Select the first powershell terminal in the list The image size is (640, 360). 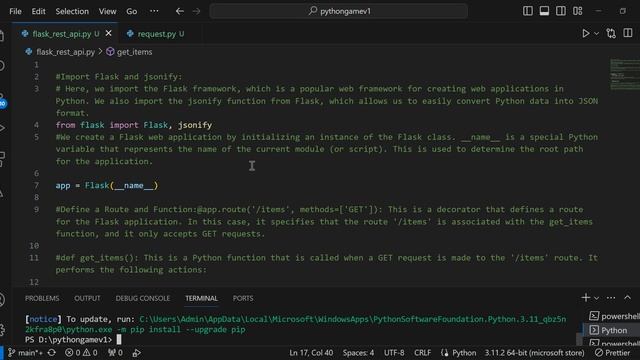point(614,316)
